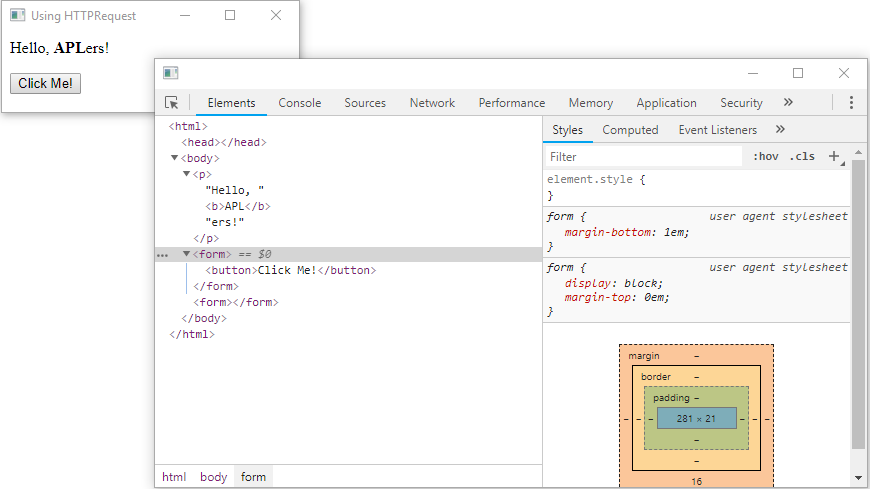Toggle the :hov element state option
Screen dimensions: 870x489
(765, 157)
